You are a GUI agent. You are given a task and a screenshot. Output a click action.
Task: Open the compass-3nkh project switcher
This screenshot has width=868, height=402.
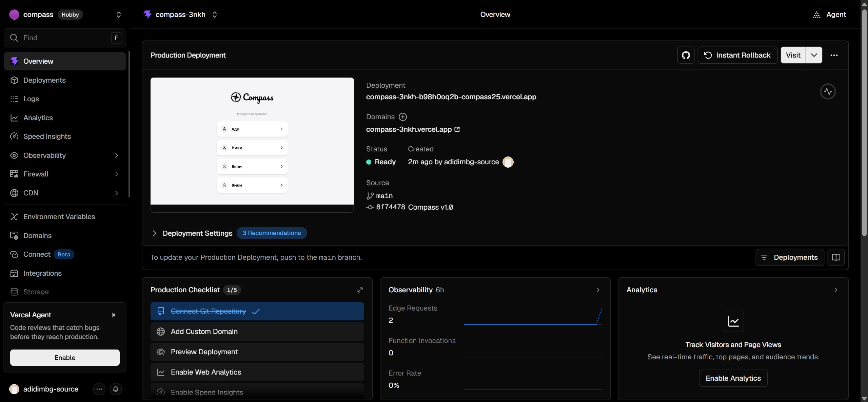coord(214,15)
